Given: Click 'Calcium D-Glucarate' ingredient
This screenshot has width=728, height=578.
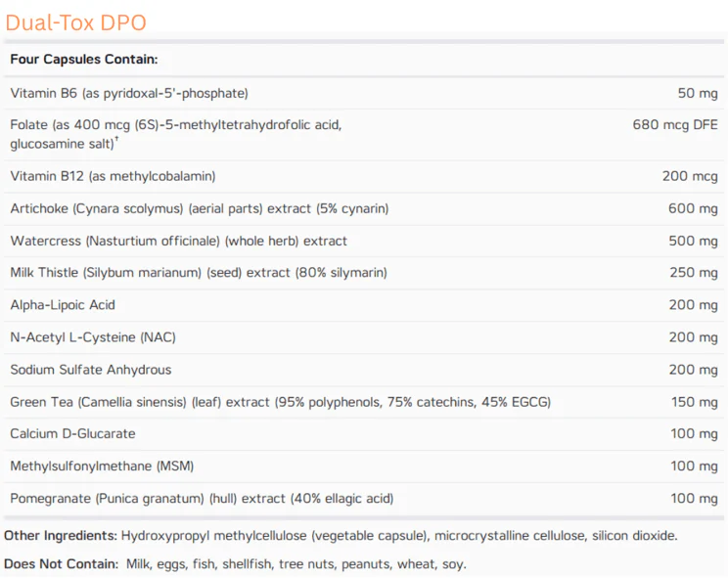Looking at the screenshot, I should pyautogui.click(x=72, y=433).
